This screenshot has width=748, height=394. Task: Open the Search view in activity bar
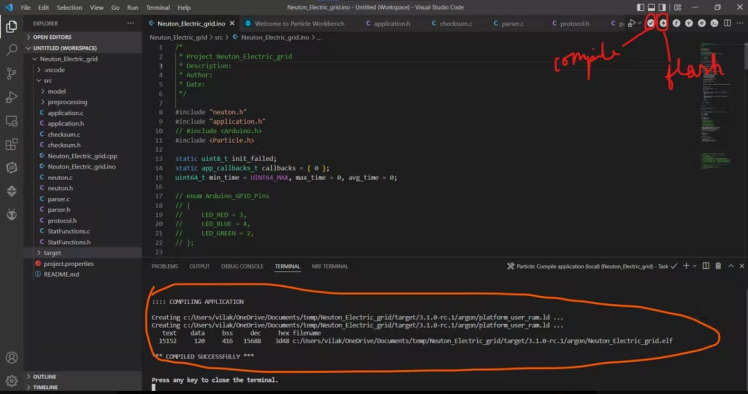coord(11,50)
